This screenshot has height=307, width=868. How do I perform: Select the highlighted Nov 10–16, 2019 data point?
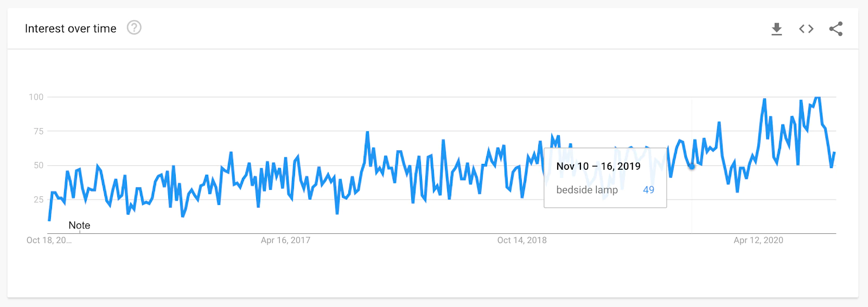692,167
